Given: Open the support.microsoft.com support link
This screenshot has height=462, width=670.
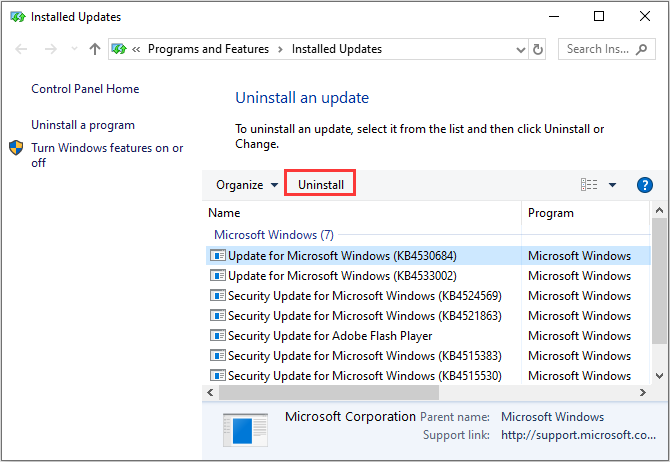Looking at the screenshot, I should [x=579, y=435].
